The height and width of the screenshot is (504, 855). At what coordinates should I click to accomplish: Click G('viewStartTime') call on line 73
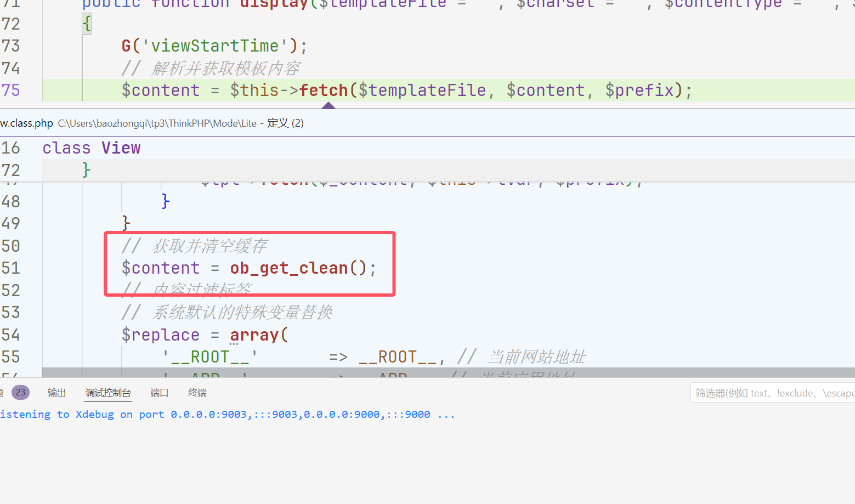click(214, 46)
